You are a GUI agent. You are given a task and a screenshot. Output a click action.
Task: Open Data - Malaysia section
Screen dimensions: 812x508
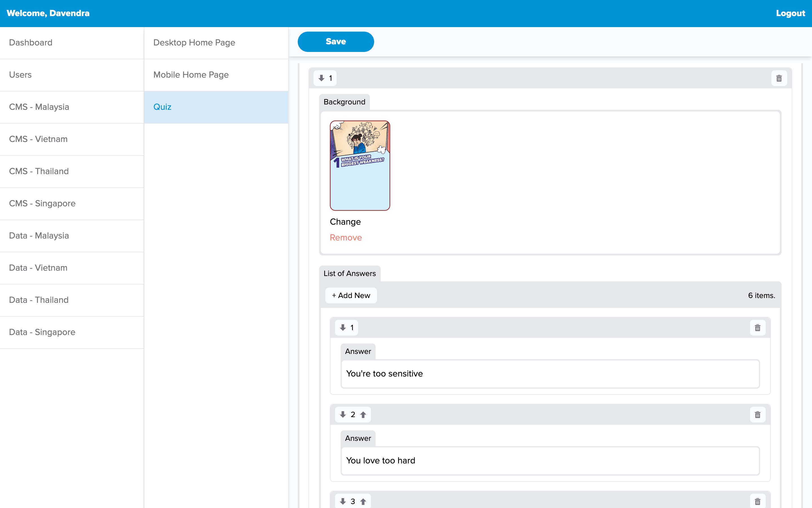click(x=72, y=236)
